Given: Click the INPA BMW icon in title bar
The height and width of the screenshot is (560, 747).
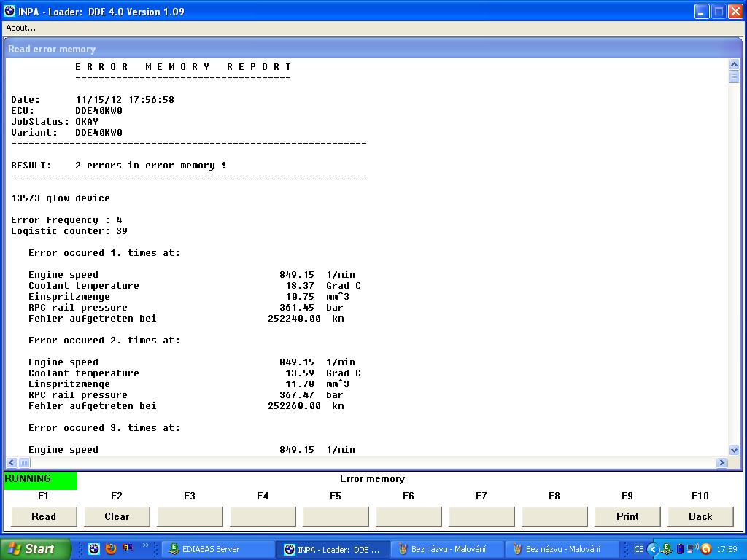Looking at the screenshot, I should click(x=9, y=11).
